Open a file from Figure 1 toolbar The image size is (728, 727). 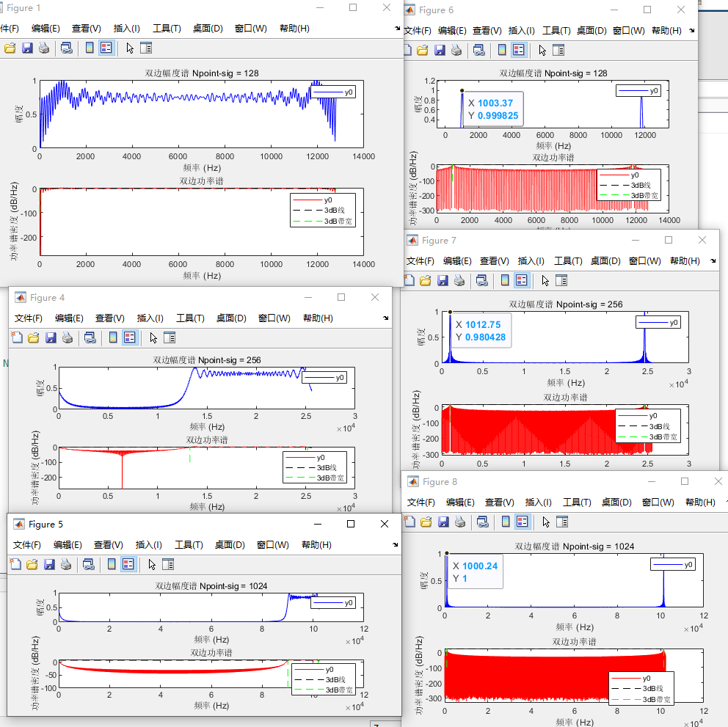[10, 48]
